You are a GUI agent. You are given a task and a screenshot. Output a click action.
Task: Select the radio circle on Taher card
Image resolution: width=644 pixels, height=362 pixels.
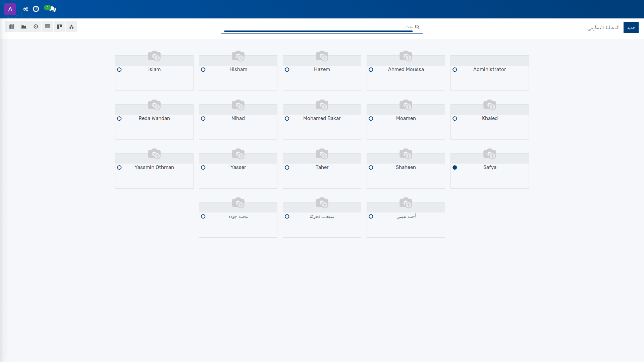(x=287, y=168)
